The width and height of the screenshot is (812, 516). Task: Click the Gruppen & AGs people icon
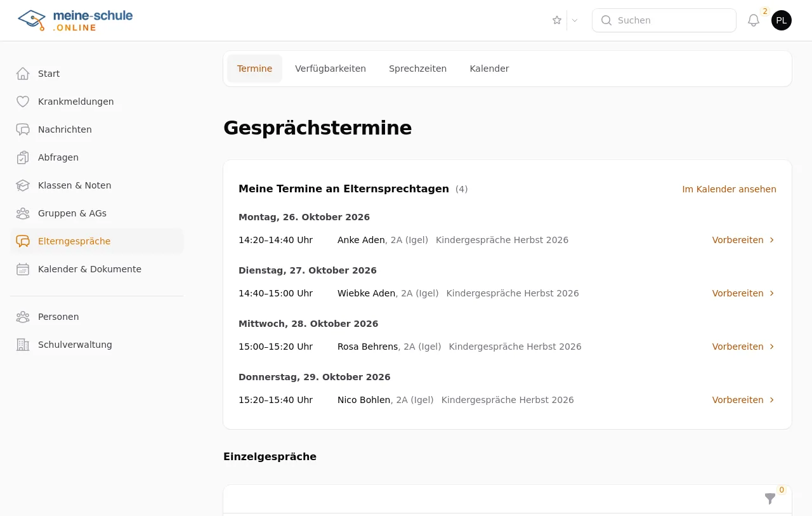point(23,213)
